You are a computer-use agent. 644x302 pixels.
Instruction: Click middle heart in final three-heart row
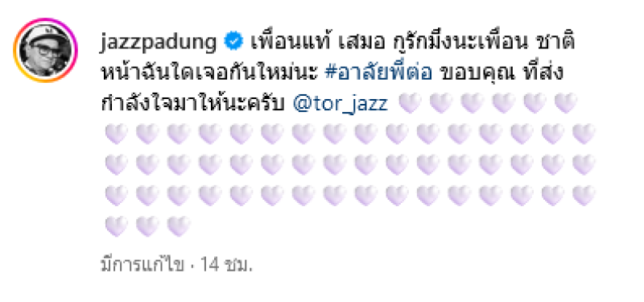point(148,226)
